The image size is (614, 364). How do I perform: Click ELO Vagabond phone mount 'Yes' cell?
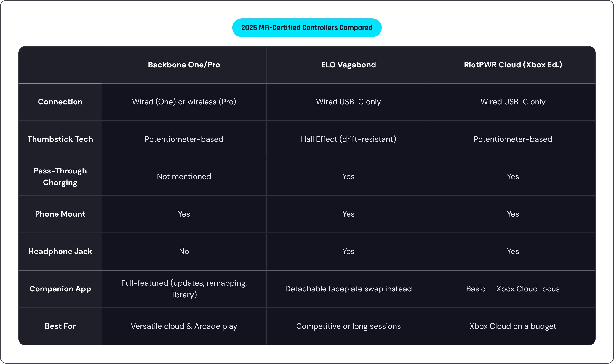coord(348,214)
